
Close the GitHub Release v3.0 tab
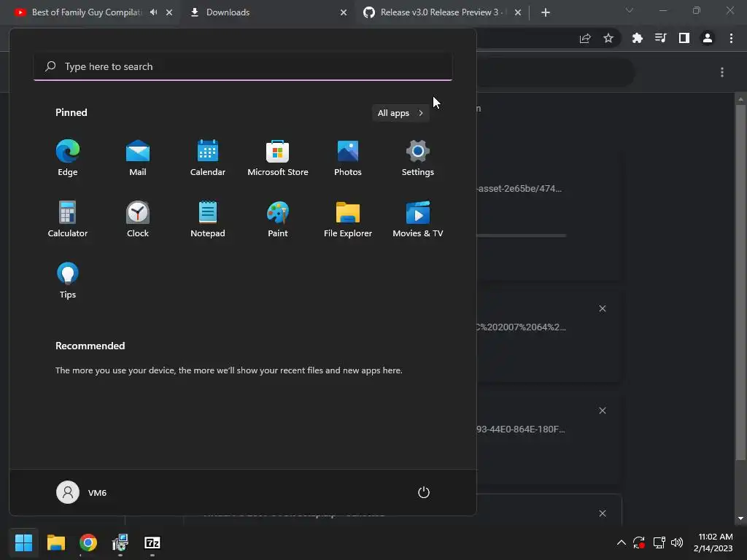coord(518,12)
